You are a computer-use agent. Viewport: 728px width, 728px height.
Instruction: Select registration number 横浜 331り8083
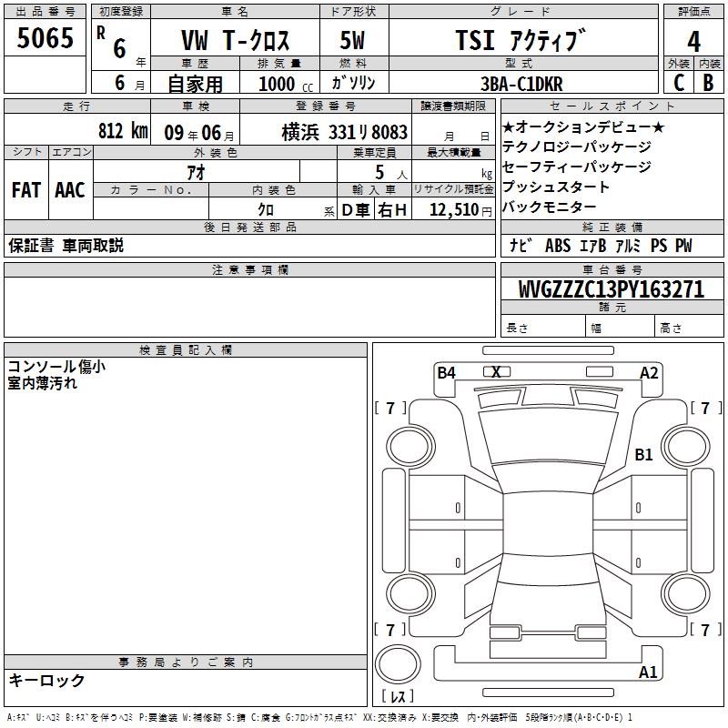point(344,132)
